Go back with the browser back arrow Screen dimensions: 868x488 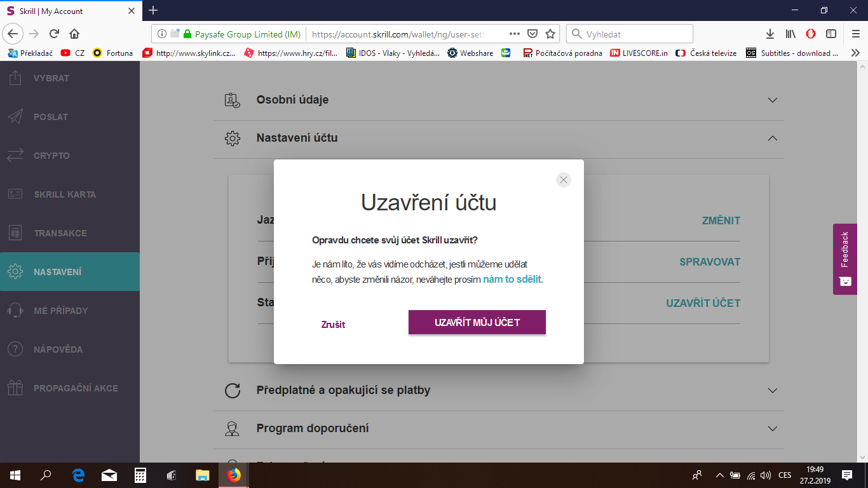[13, 34]
